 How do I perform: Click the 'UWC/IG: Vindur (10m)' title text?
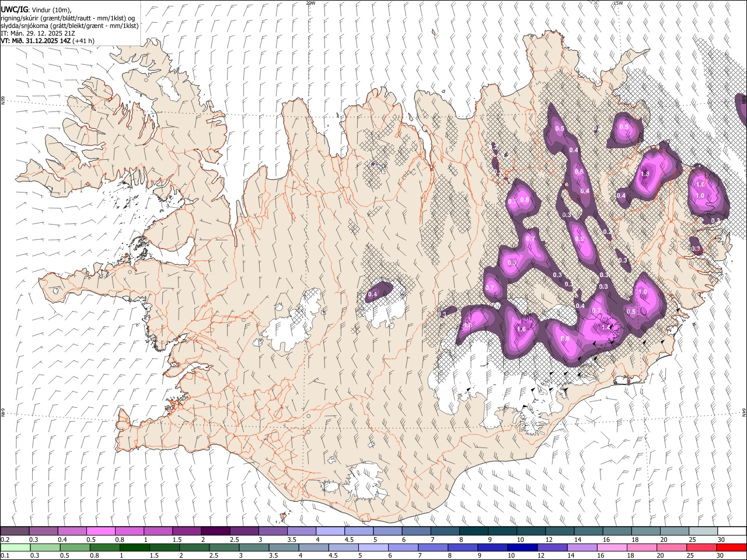35,10
